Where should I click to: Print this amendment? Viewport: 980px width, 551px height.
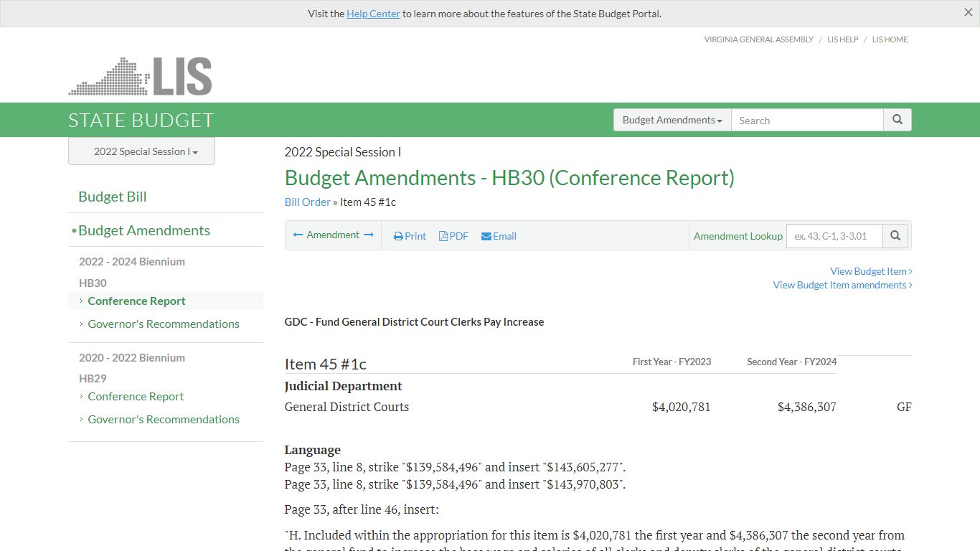click(410, 236)
